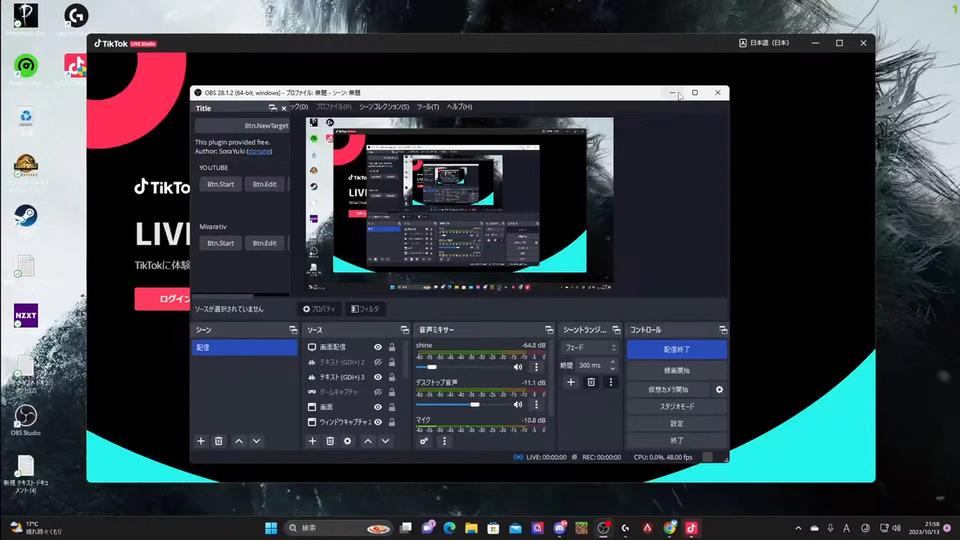The image size is (960, 540).
Task: Undock the 音声ミキサー panel
Action: point(549,330)
